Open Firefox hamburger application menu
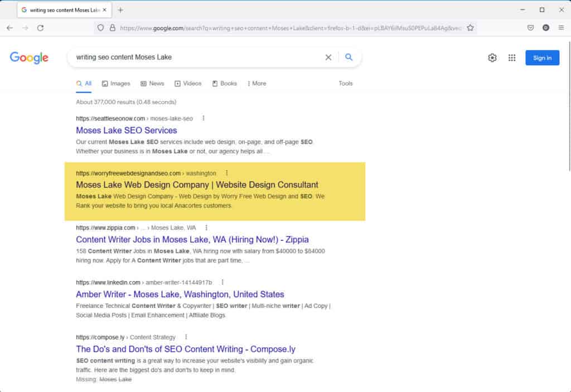 561,28
